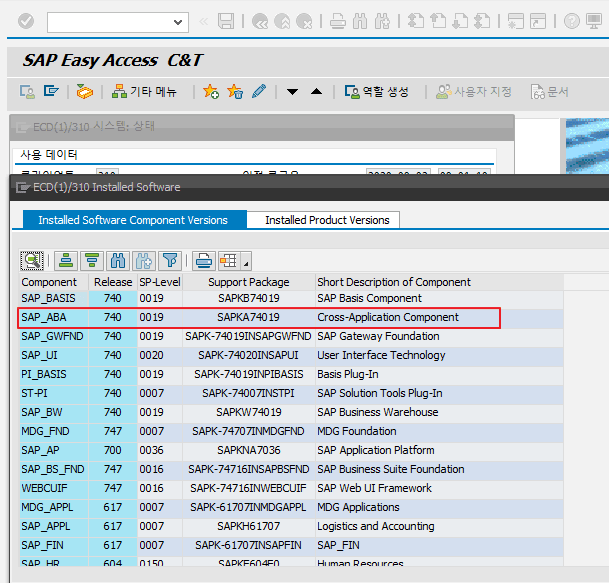
Task: Click the Set Filter funnel icon
Action: [x=170, y=260]
